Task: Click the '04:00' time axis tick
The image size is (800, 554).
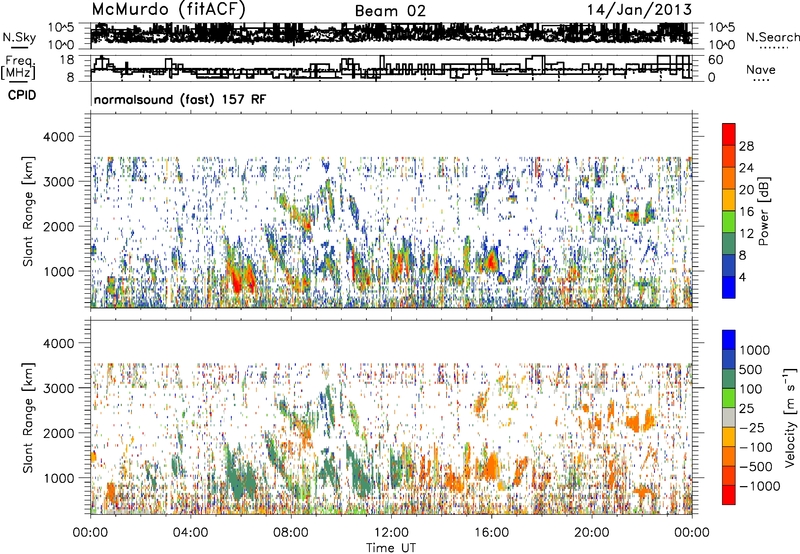Action: click(x=190, y=533)
